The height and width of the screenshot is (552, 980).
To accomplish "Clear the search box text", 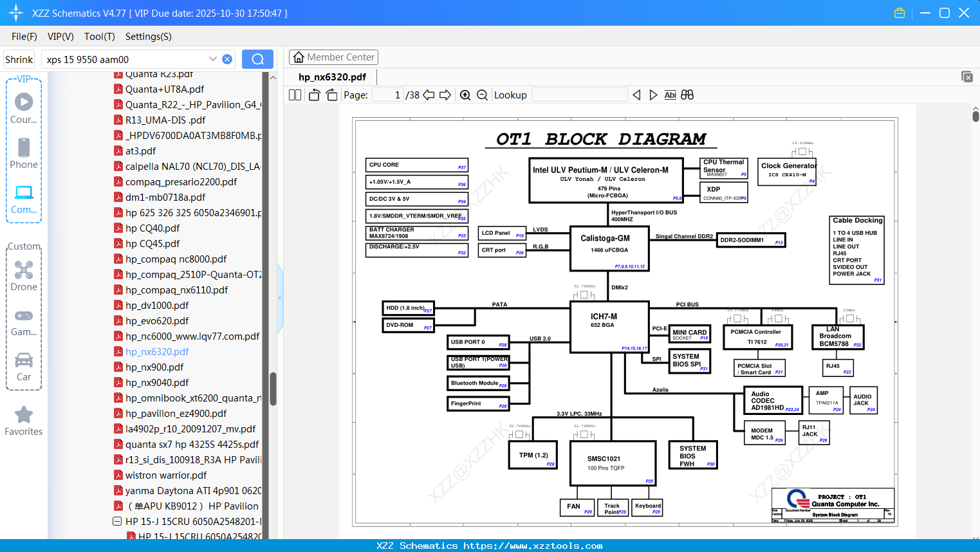I will tap(227, 59).
